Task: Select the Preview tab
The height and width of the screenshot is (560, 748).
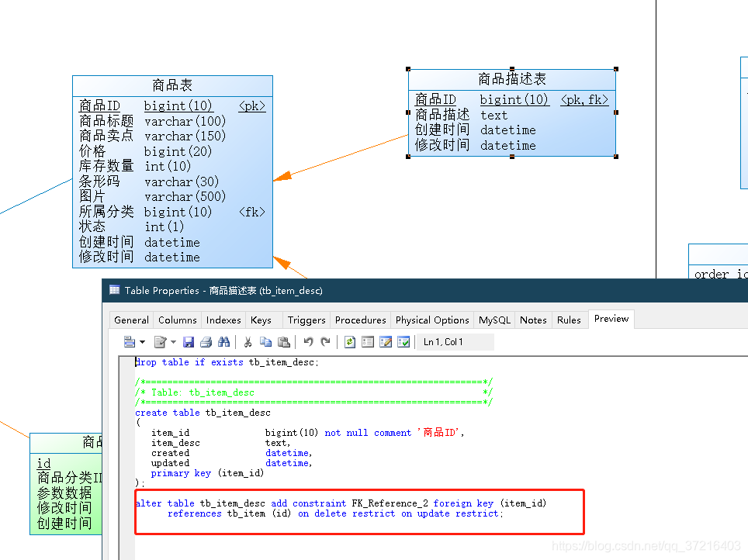Action: pos(611,319)
